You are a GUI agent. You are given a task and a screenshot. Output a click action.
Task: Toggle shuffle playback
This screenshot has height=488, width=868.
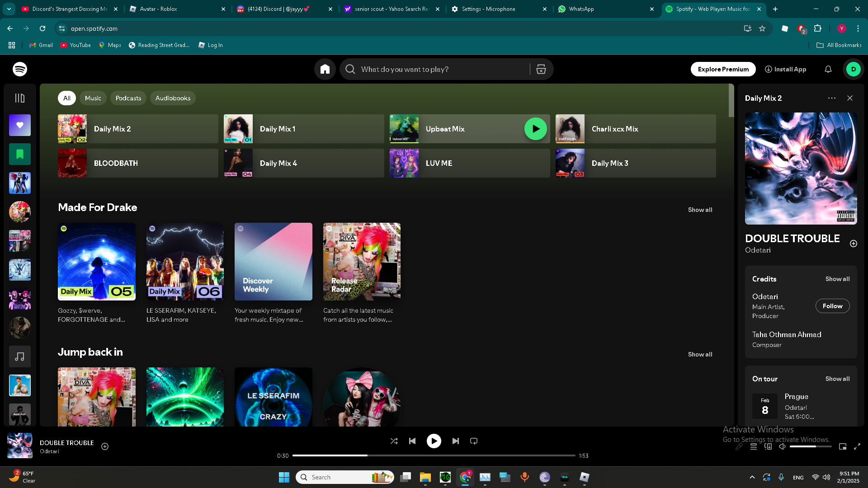point(394,441)
